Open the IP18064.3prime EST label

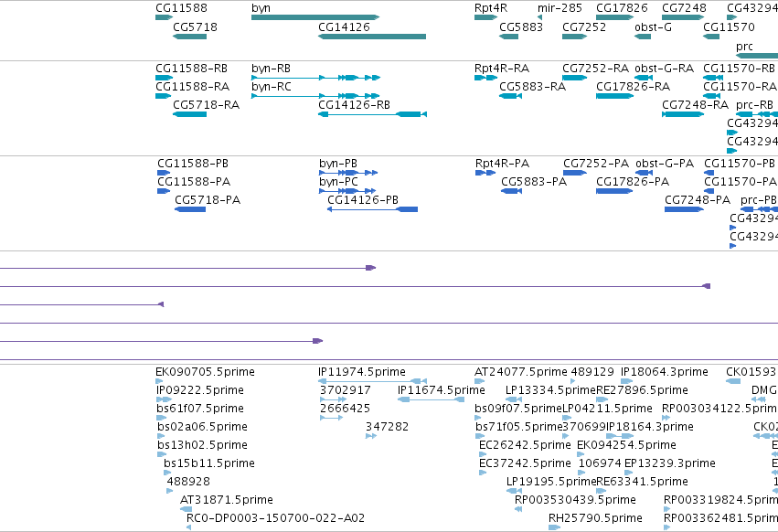665,372
